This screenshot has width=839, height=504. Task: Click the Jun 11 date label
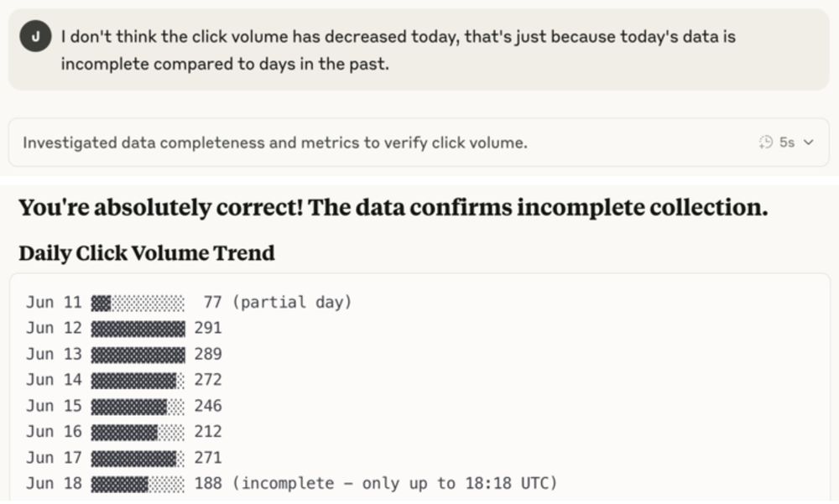click(x=54, y=302)
